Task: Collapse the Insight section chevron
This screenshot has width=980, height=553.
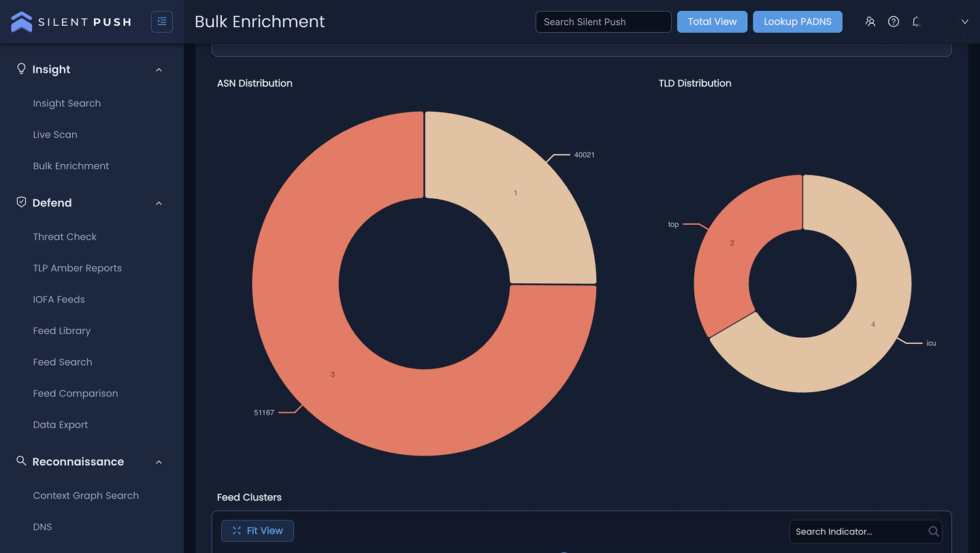Action: (x=159, y=69)
